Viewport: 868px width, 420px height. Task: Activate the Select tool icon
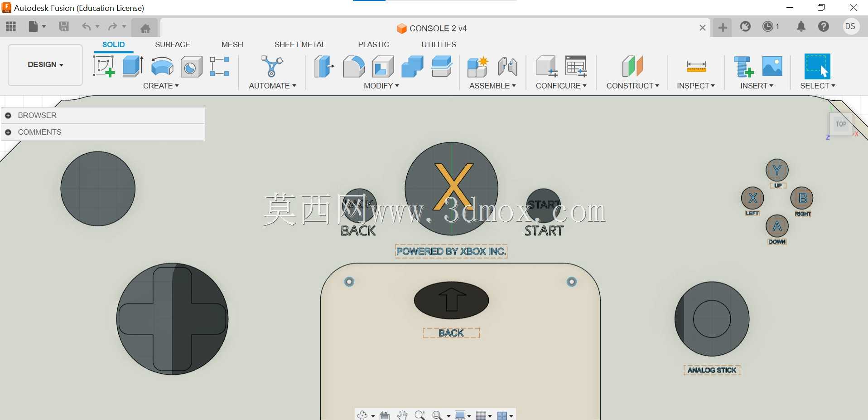coord(817,66)
